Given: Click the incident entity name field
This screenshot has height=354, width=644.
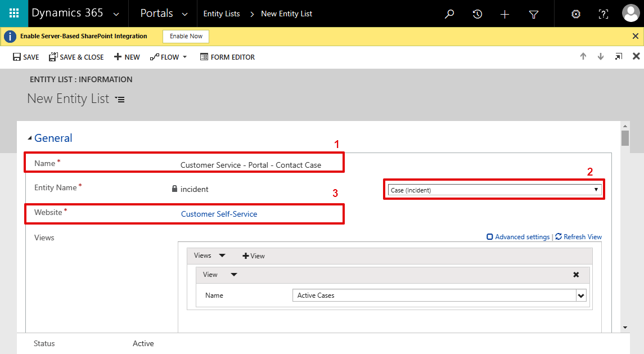Looking at the screenshot, I should [x=194, y=189].
